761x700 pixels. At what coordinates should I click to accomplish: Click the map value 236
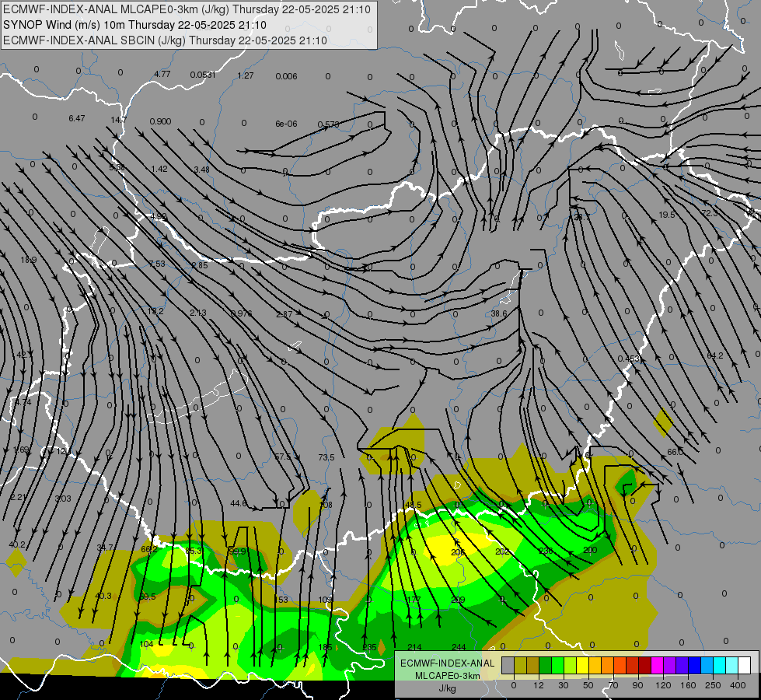[546, 551]
